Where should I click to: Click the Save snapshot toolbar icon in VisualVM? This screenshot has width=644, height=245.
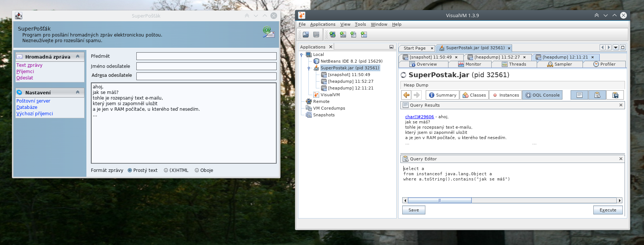[316, 35]
